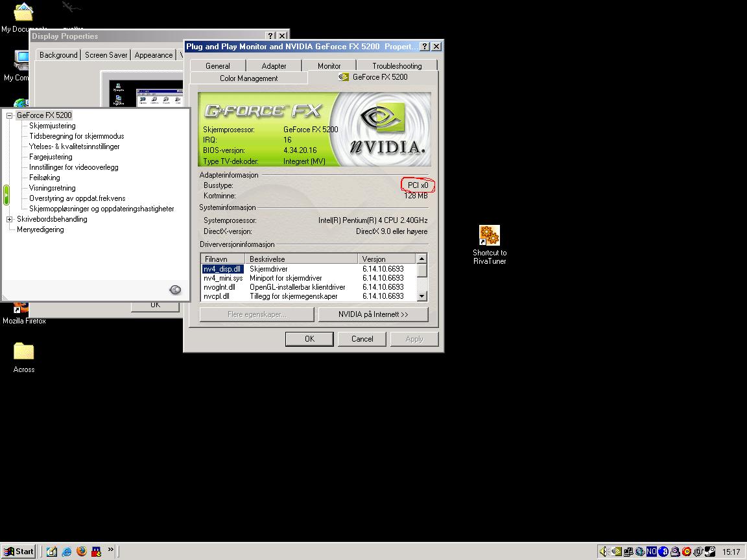747x560 pixels.
Task: Open the blue 'a' circle tray icon
Action: [663, 552]
